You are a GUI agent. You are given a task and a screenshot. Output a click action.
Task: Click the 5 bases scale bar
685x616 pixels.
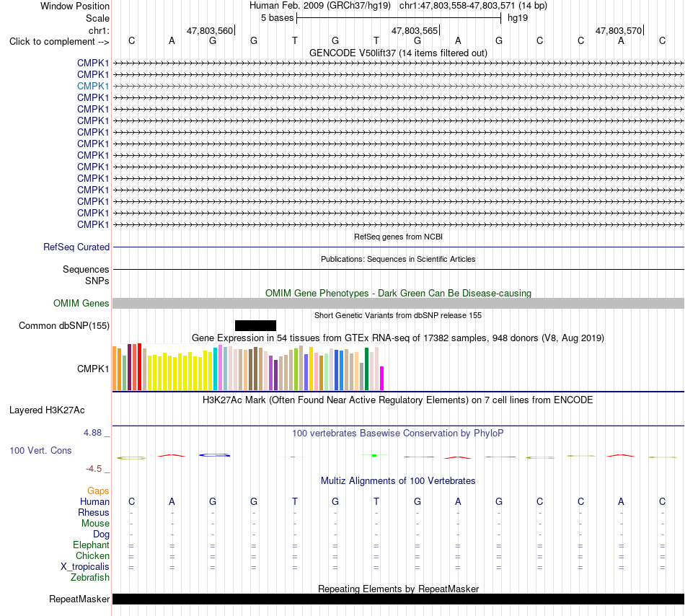coord(399,18)
